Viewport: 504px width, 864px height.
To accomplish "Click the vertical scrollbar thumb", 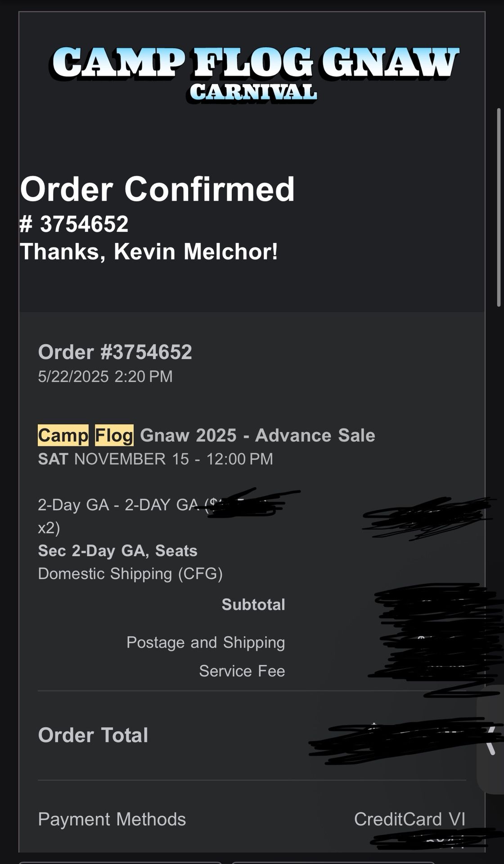I will (x=499, y=207).
